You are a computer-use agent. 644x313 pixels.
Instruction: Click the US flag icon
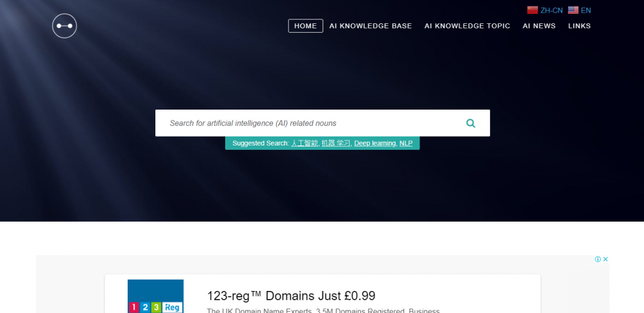pos(573,10)
